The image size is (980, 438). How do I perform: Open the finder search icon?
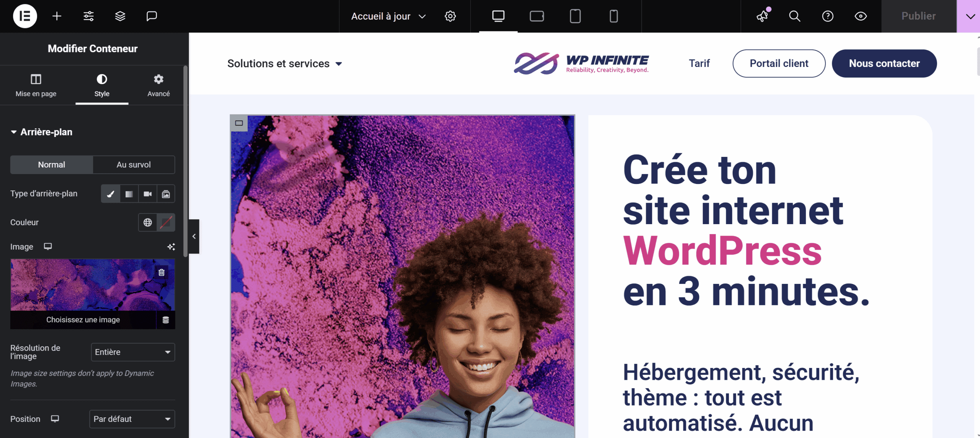[795, 16]
